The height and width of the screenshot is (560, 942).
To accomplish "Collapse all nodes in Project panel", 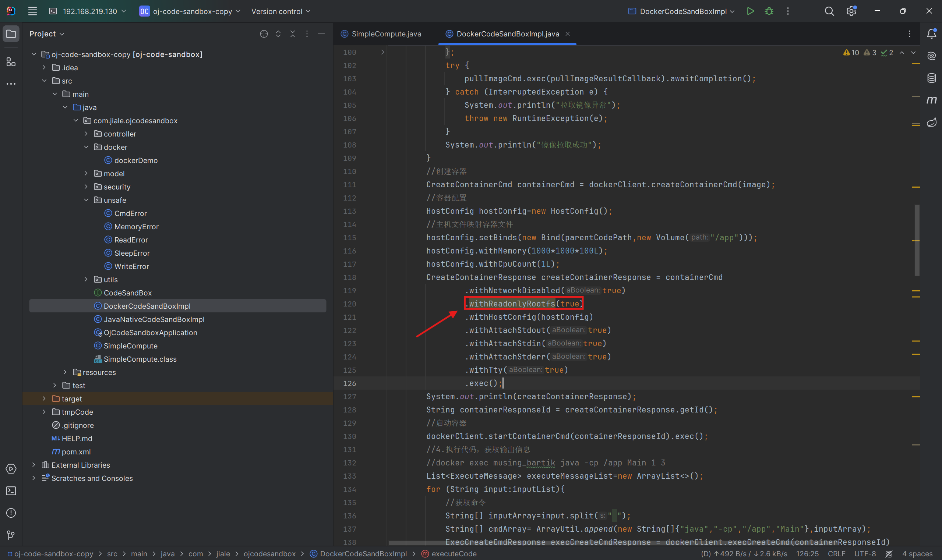I will (x=293, y=34).
